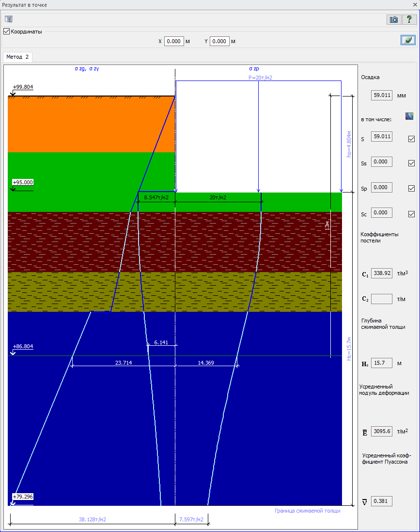
Task: Toggle the S settlement checkbox
Action: click(x=411, y=139)
